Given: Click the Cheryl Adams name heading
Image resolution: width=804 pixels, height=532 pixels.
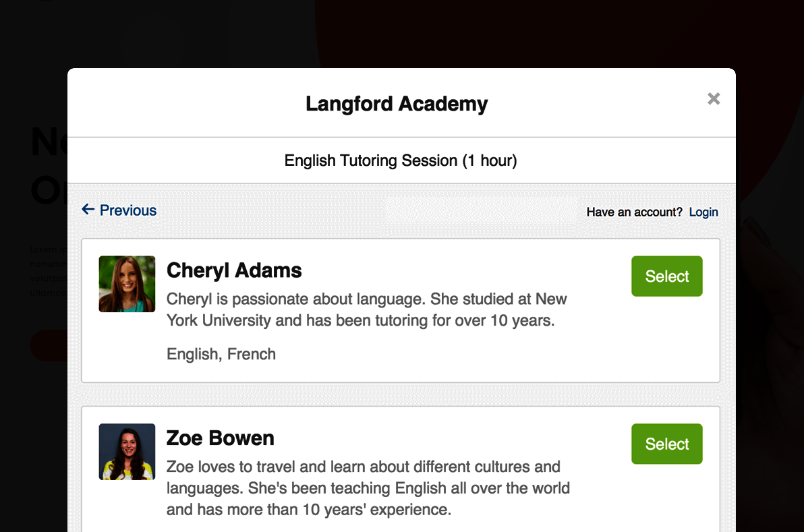Looking at the screenshot, I should (234, 270).
